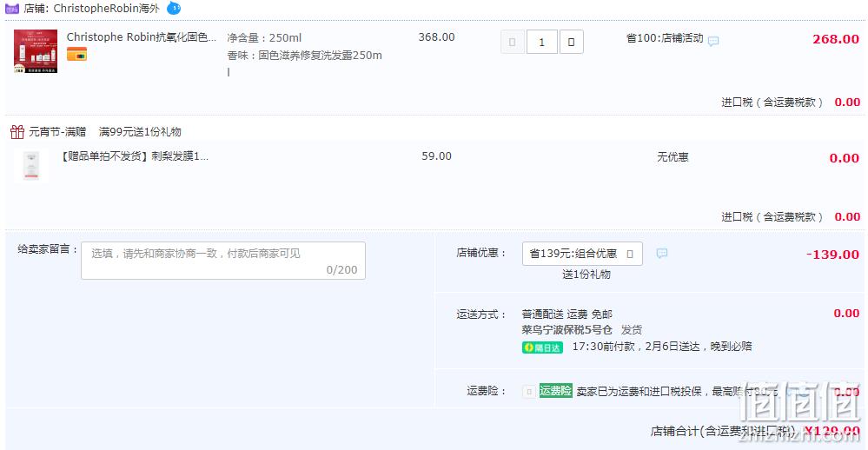The image size is (868, 450).
Task: Click the quantity field showing 1
Action: click(x=541, y=42)
